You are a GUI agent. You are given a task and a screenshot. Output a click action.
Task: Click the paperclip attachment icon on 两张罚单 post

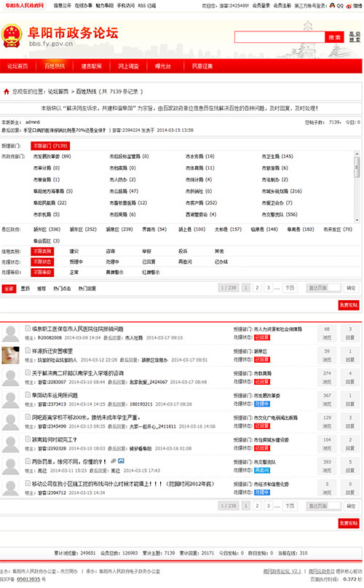point(113,461)
